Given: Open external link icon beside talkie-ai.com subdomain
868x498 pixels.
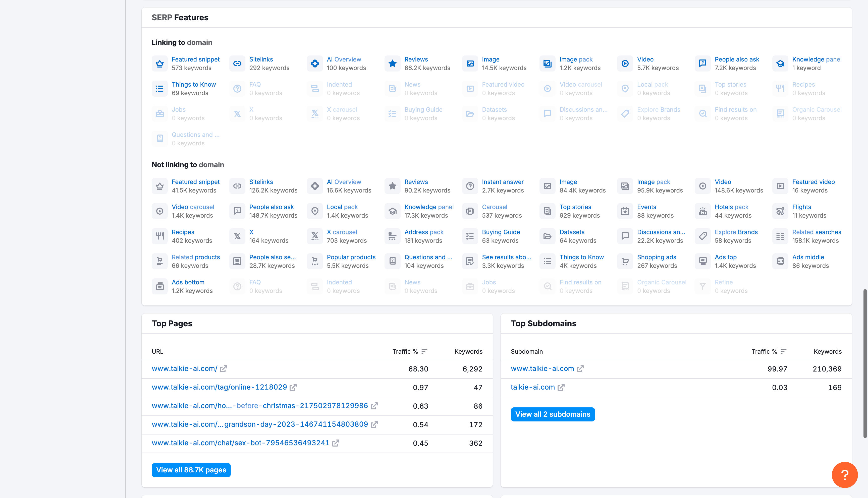Looking at the screenshot, I should (561, 387).
